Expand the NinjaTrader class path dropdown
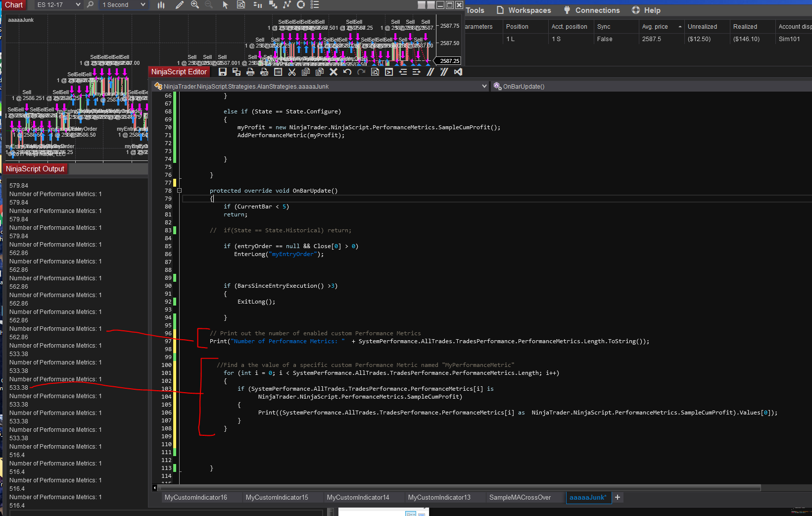 (x=484, y=86)
